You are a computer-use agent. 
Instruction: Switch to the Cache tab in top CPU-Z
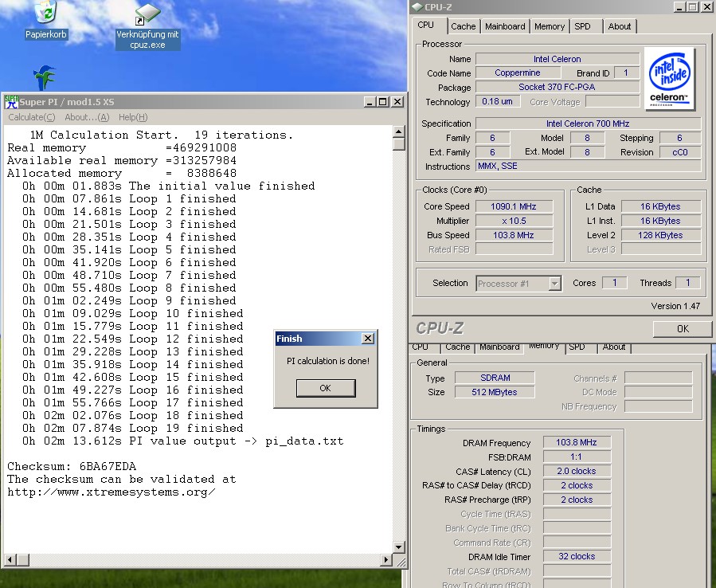tap(463, 26)
